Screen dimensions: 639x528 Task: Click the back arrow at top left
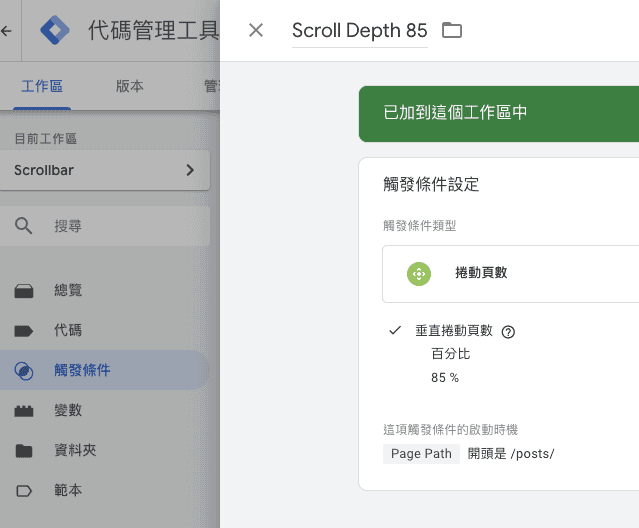(x=7, y=31)
